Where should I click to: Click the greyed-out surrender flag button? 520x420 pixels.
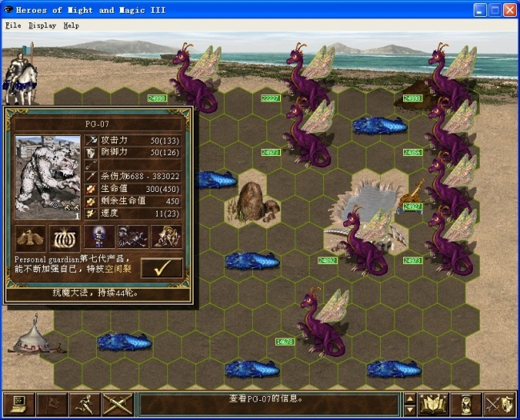[x=52, y=405]
